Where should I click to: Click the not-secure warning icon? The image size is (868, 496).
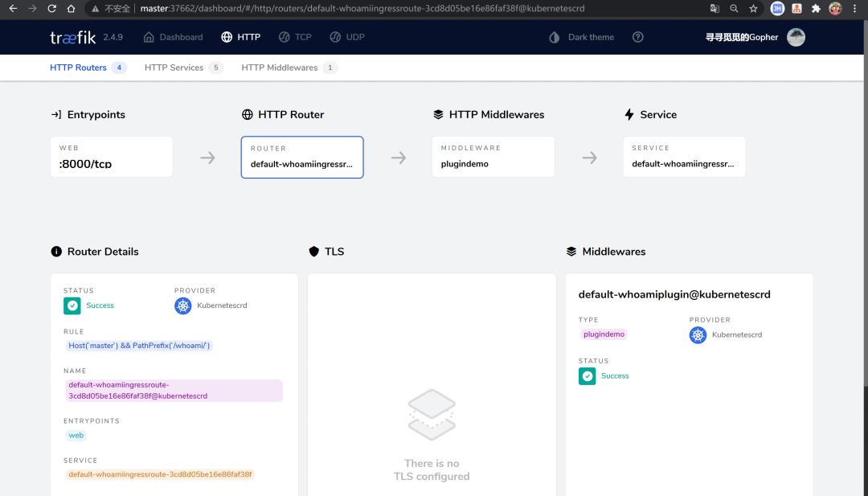pos(95,8)
